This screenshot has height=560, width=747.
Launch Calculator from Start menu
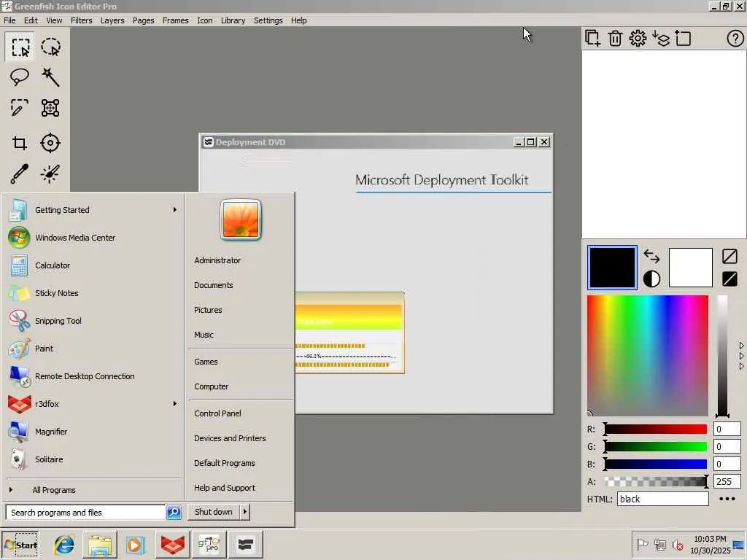click(53, 265)
